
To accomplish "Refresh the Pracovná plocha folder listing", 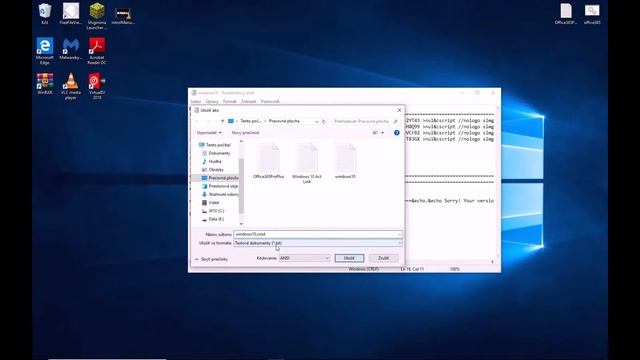I will tap(324, 121).
